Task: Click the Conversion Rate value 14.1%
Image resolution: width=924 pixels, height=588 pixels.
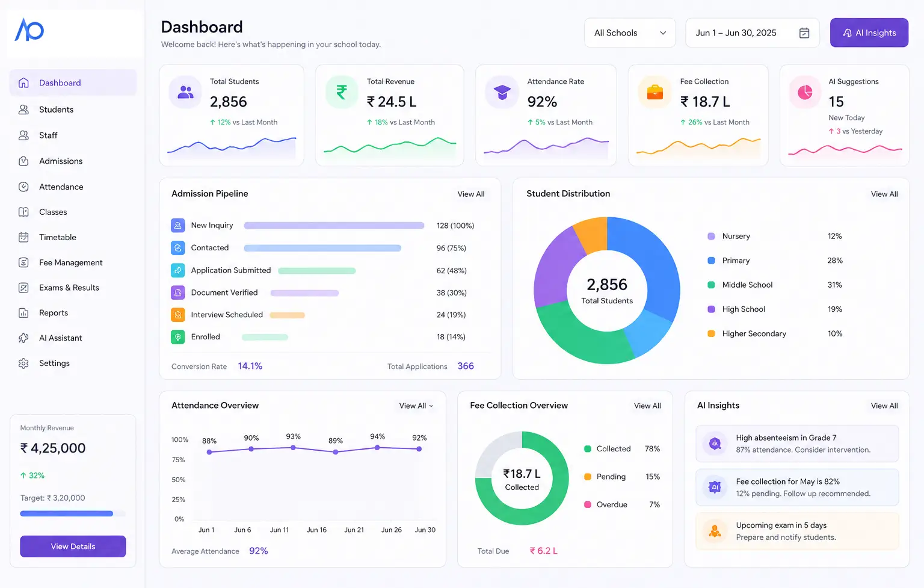Action: tap(250, 367)
